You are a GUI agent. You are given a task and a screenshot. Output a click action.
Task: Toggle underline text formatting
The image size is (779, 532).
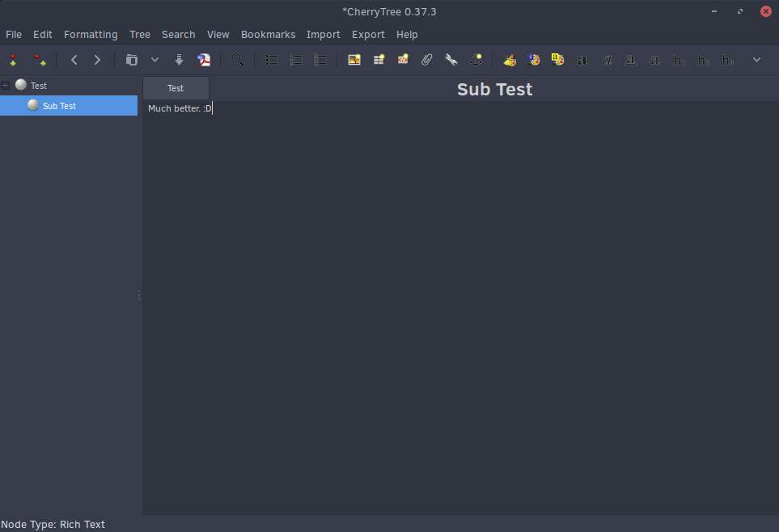coord(630,61)
